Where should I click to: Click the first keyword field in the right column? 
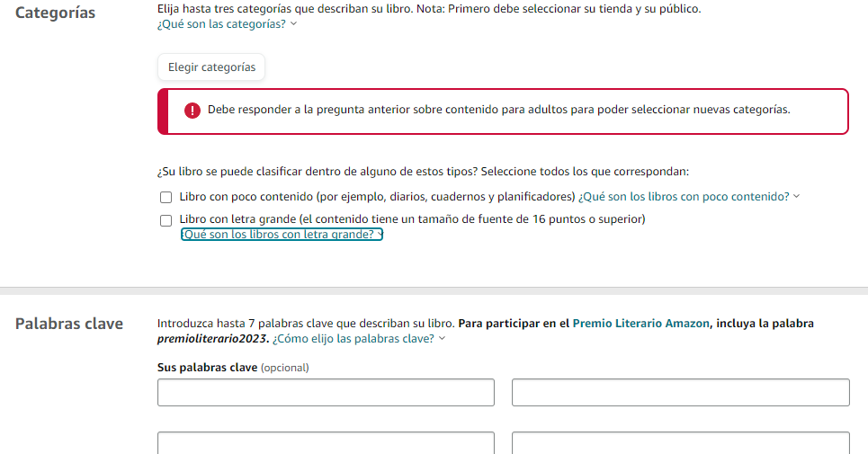tap(680, 393)
